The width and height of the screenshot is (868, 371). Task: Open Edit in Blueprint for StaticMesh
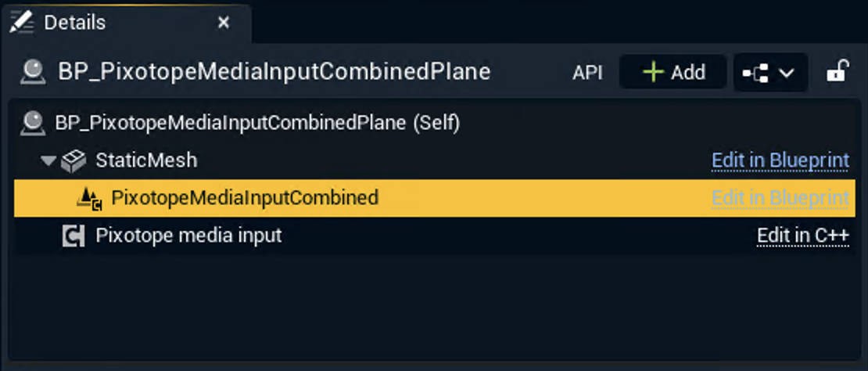[x=780, y=160]
